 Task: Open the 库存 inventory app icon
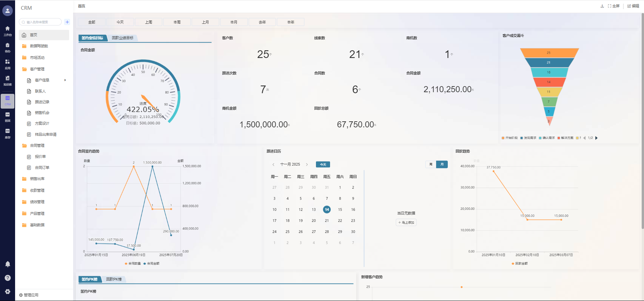coord(7,133)
